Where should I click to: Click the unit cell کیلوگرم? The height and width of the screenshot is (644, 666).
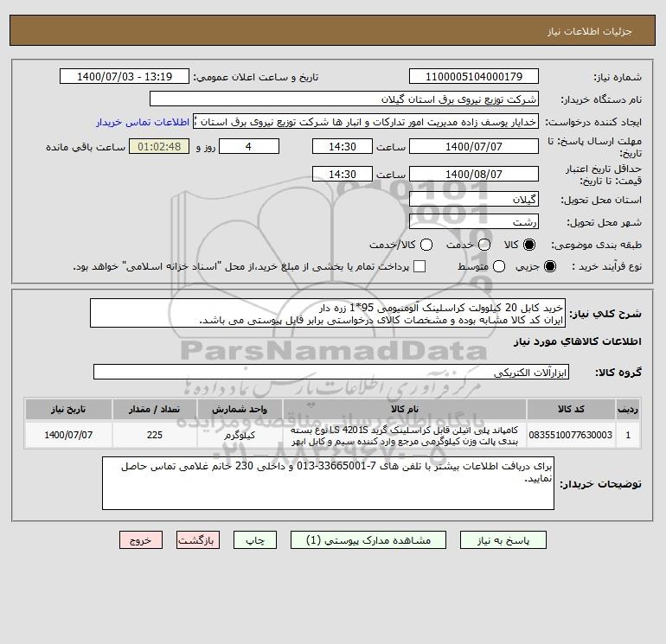240,435
